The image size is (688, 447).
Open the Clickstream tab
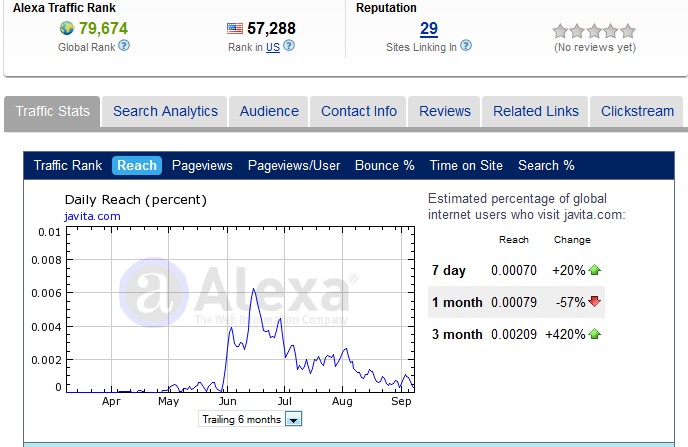click(x=637, y=111)
